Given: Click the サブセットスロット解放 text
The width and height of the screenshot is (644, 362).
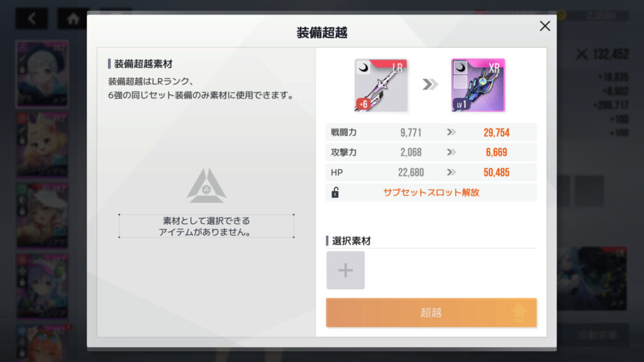Looking at the screenshot, I should 431,192.
